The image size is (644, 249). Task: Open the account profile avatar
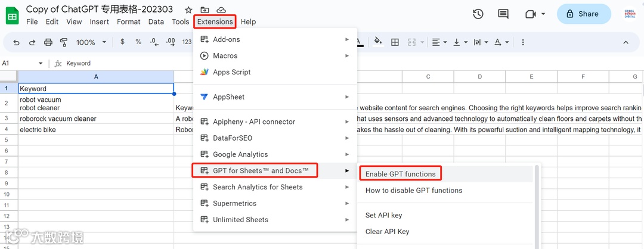click(629, 14)
